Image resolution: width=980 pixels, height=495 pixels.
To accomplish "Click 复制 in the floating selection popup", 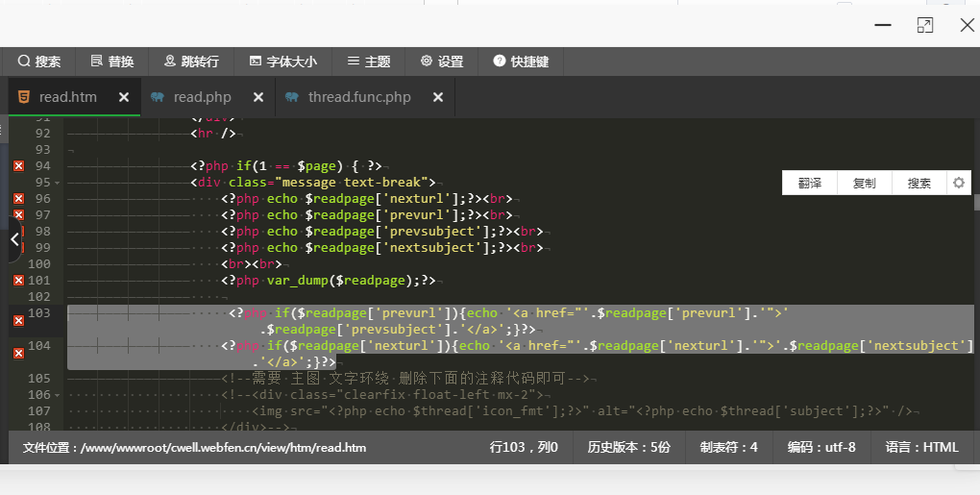I will pos(865,183).
